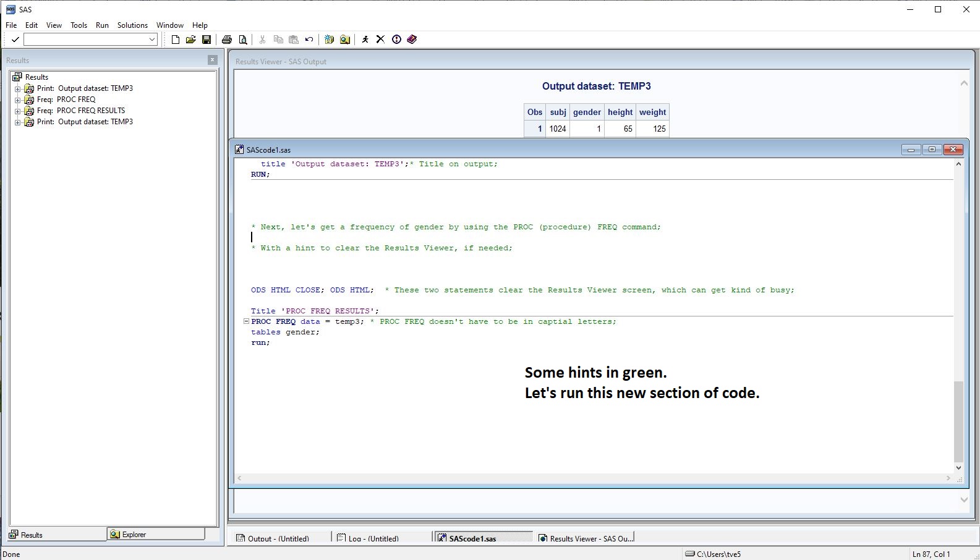Click the Print Preview icon
980x560 pixels.
point(243,40)
